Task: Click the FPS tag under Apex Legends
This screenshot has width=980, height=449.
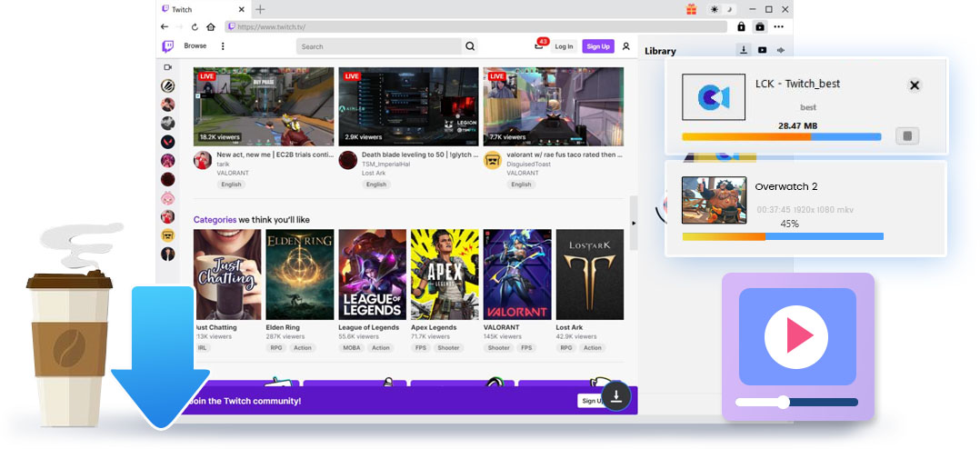Action: coord(419,348)
